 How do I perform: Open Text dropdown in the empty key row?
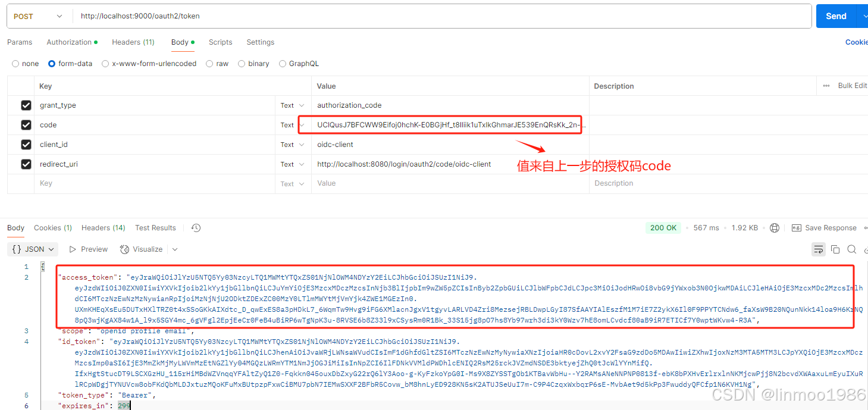[293, 184]
